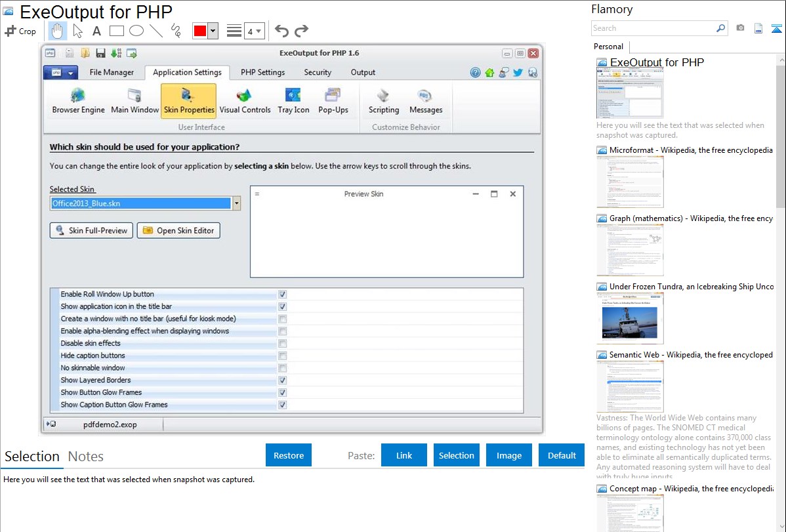Enable Create a window with no title bar

click(x=283, y=319)
